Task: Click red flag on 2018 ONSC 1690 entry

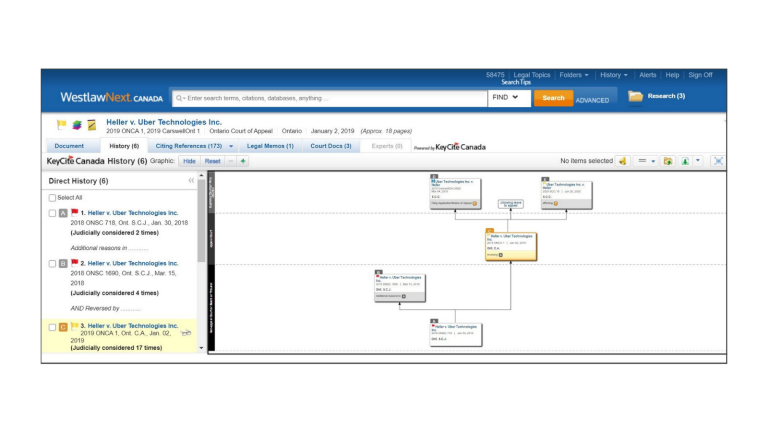Action: click(74, 263)
